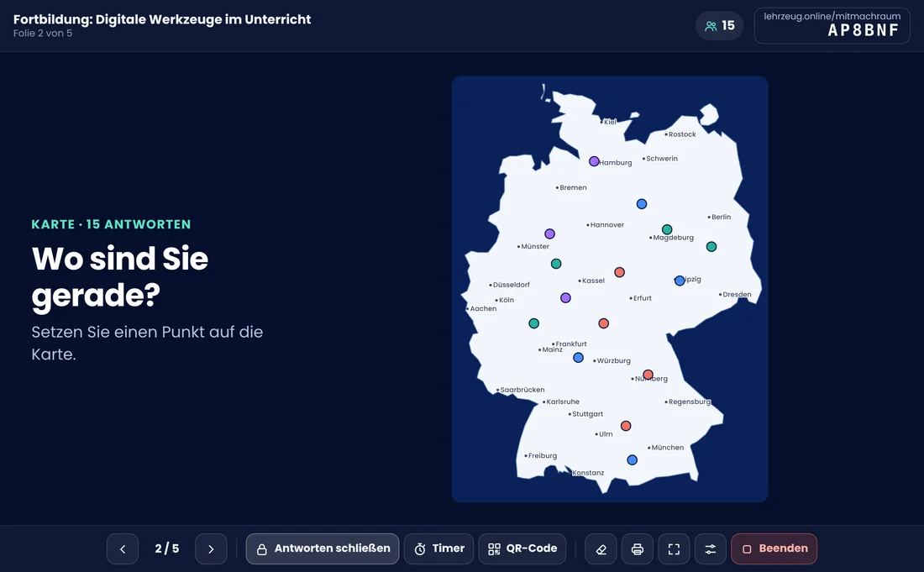Image resolution: width=924 pixels, height=572 pixels.
Task: Click the blue dot on Leipzig
Action: coord(680,281)
